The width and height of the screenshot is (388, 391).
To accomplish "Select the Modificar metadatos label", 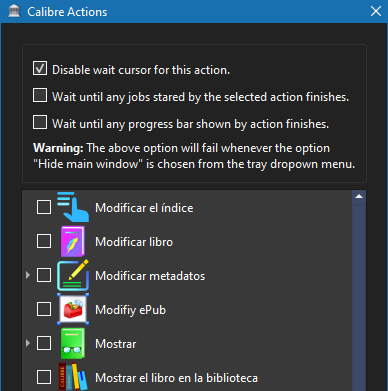I will (150, 276).
